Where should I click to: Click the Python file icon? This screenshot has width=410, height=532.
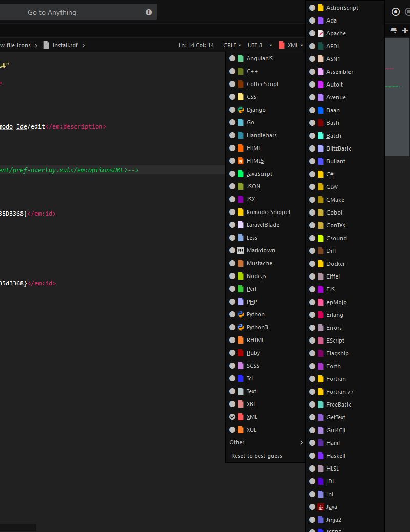pyautogui.click(x=241, y=314)
